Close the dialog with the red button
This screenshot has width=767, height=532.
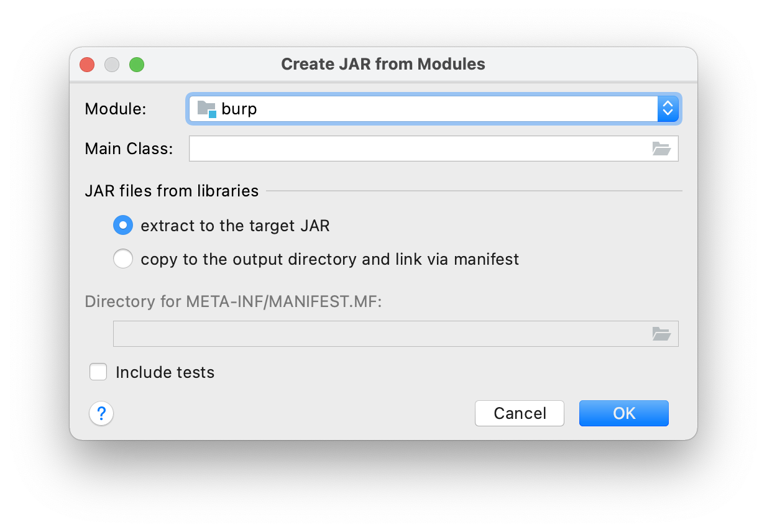click(x=87, y=65)
